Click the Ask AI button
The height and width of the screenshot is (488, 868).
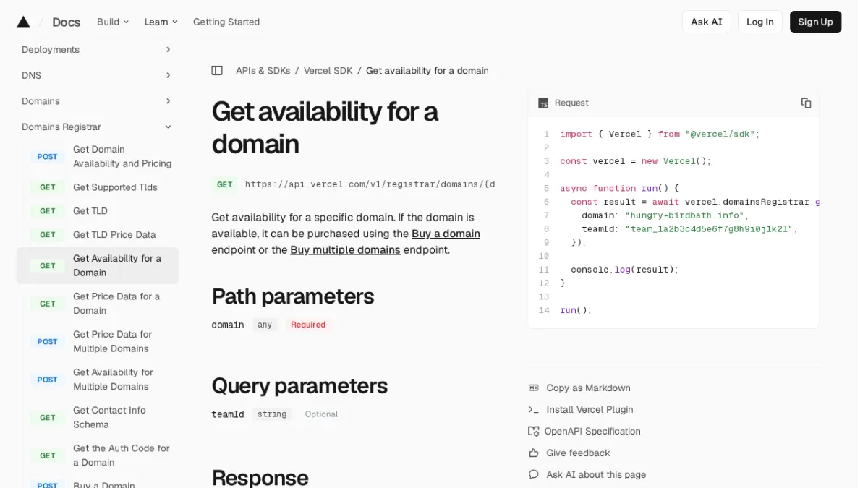706,22
